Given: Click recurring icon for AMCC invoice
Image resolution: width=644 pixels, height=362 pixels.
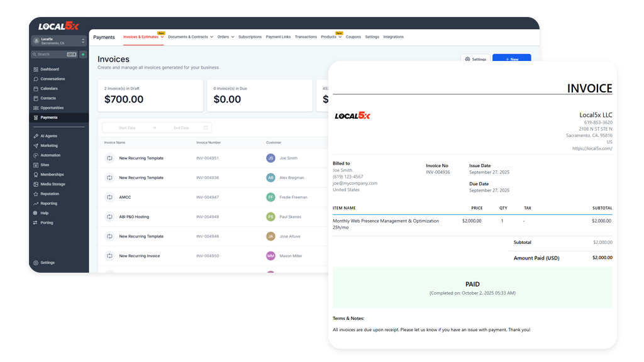Looking at the screenshot, I should pos(109,197).
